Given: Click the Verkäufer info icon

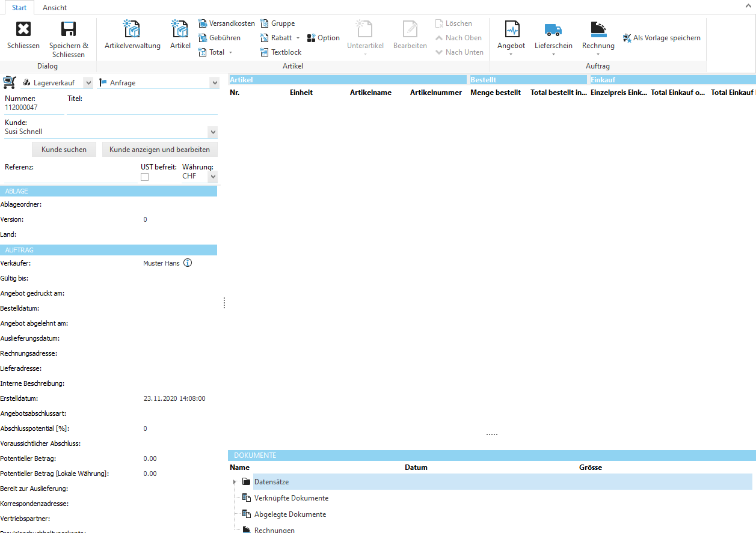Looking at the screenshot, I should [x=188, y=263].
